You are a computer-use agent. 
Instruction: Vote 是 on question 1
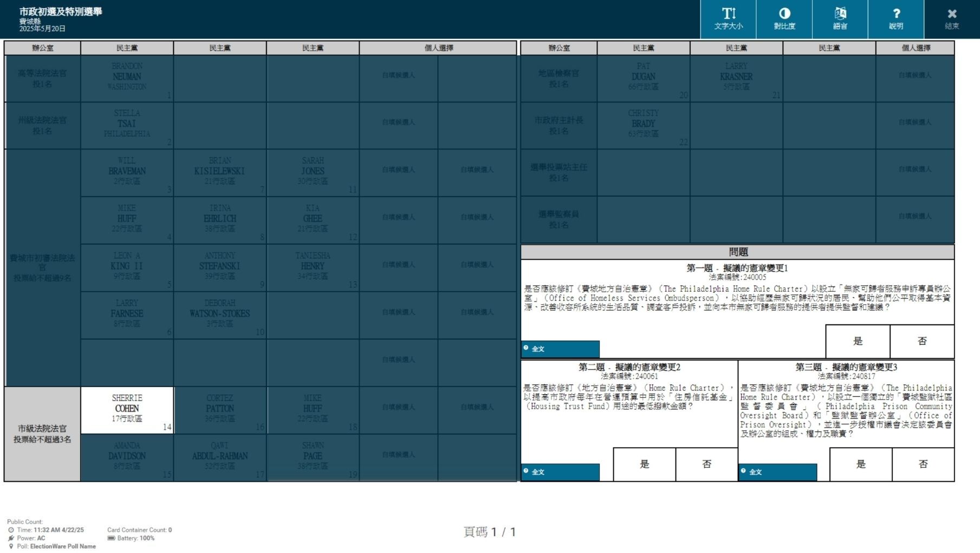point(858,341)
